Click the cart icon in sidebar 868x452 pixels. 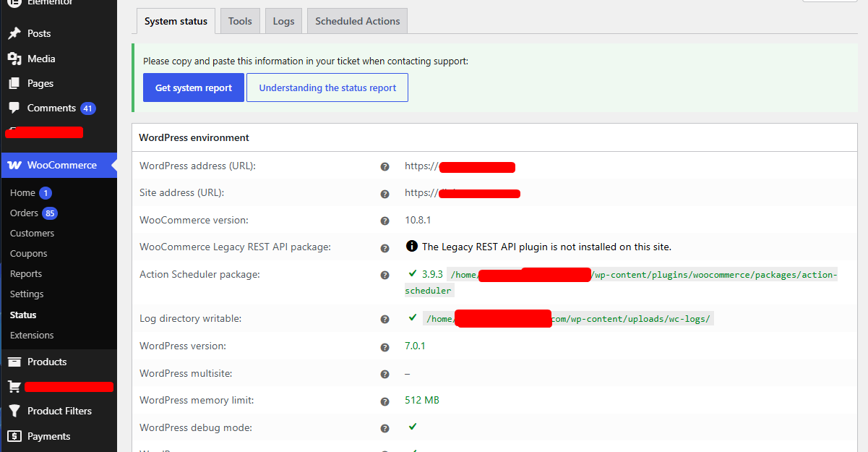(14, 387)
